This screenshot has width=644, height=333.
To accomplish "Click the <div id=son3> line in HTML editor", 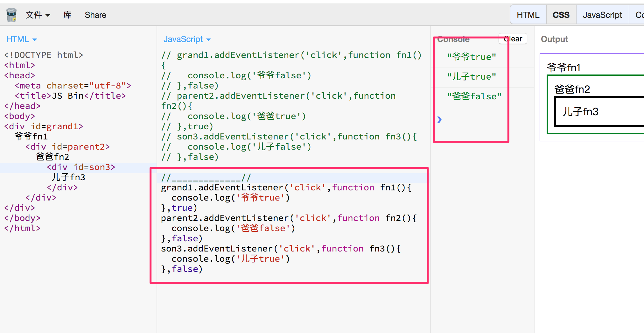I will coord(81,167).
